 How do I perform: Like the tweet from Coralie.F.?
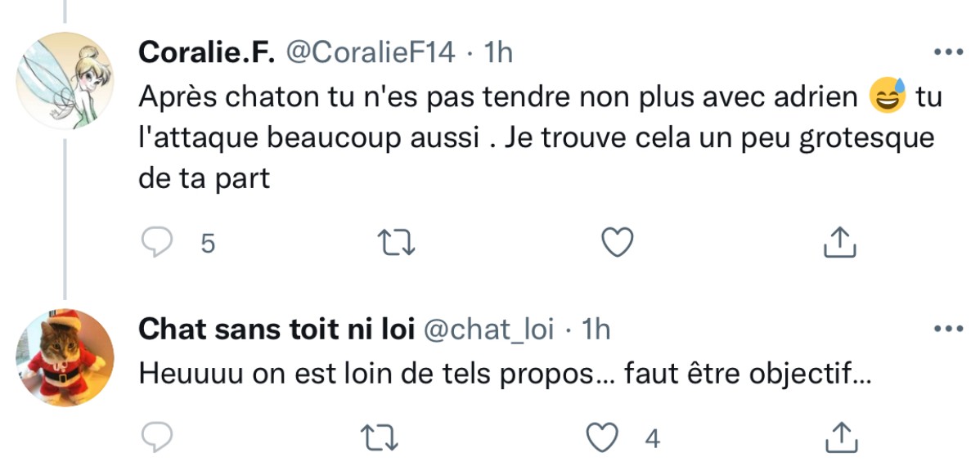click(x=618, y=242)
